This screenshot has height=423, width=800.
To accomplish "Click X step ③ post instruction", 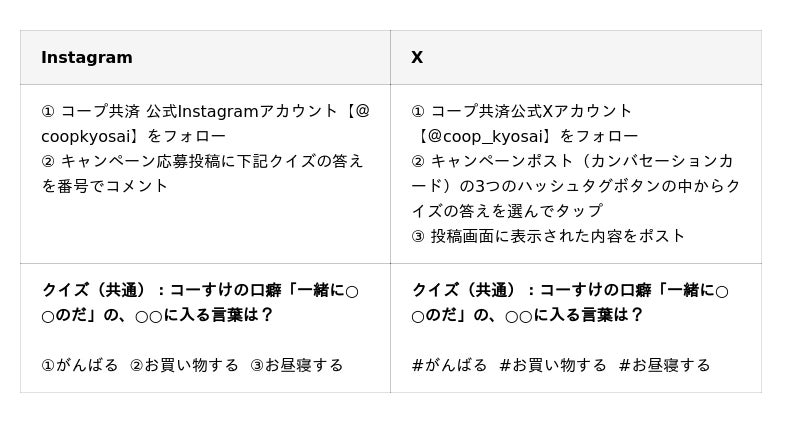I will 548,236.
